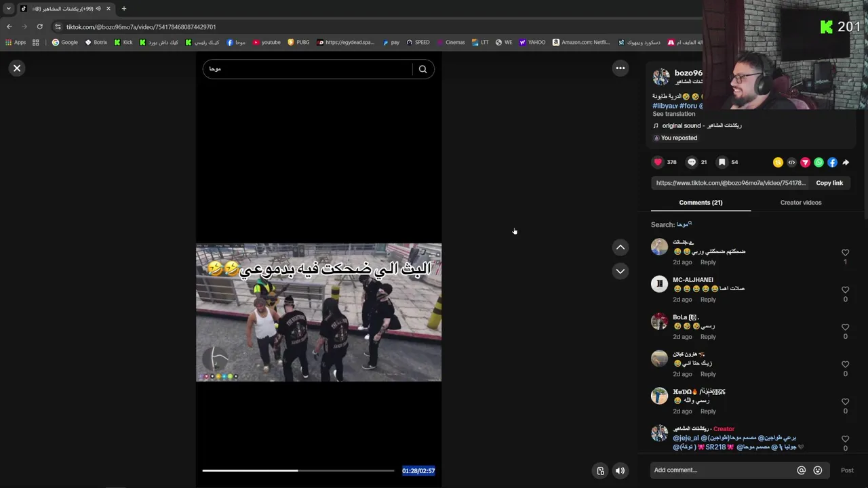868x488 pixels.
Task: Open the tab search dropdown arrow
Action: tap(9, 9)
